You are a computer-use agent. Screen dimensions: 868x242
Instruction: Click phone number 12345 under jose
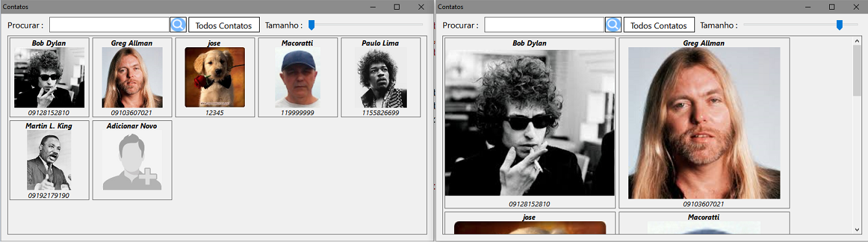tap(215, 113)
